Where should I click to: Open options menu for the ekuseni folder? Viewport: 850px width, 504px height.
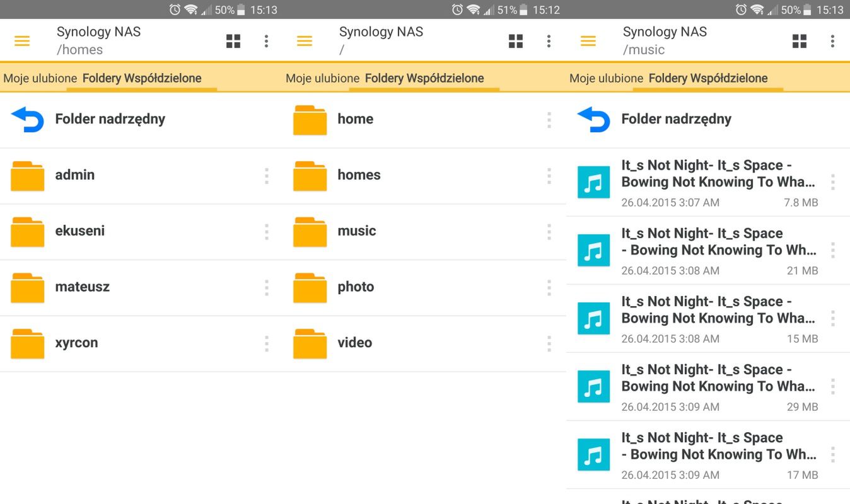[267, 231]
